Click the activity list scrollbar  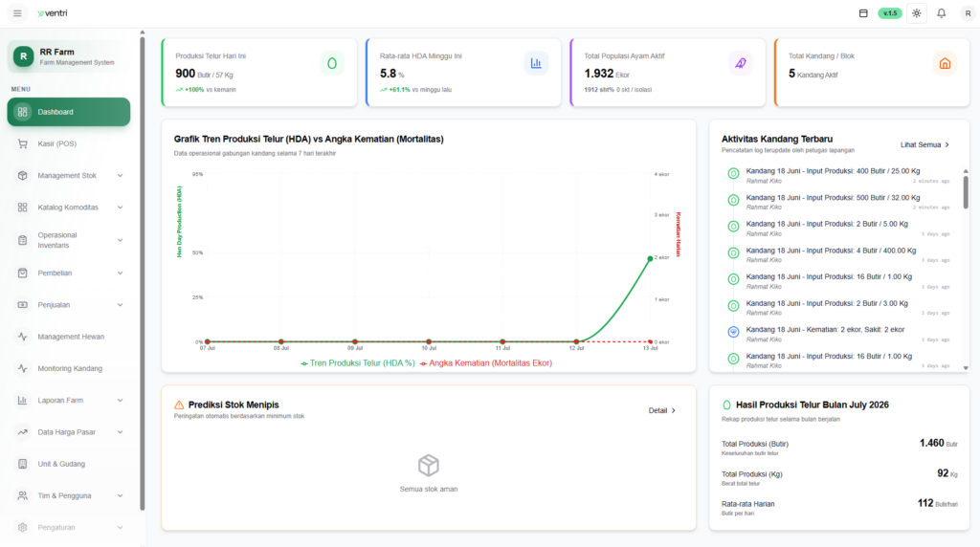[x=966, y=191]
